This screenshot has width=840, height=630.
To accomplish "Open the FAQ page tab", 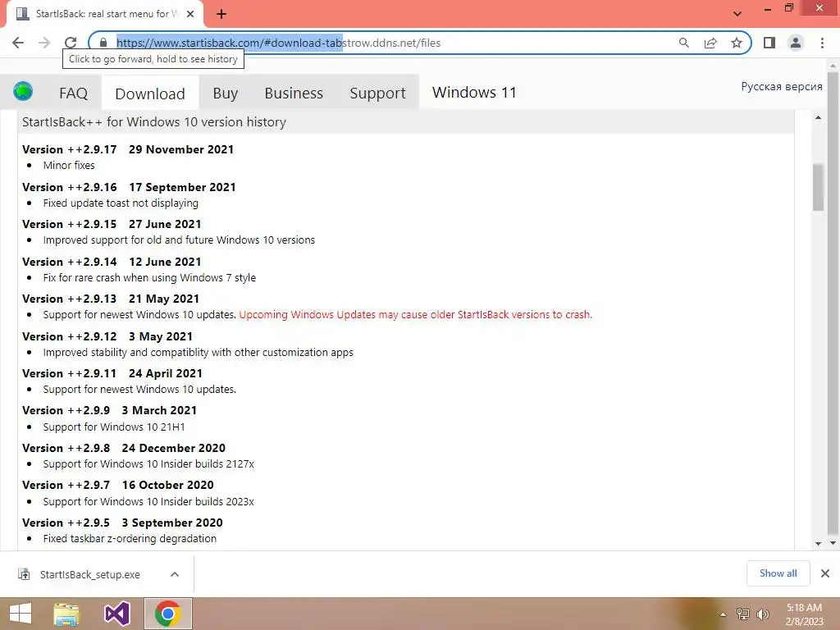I will (73, 94).
